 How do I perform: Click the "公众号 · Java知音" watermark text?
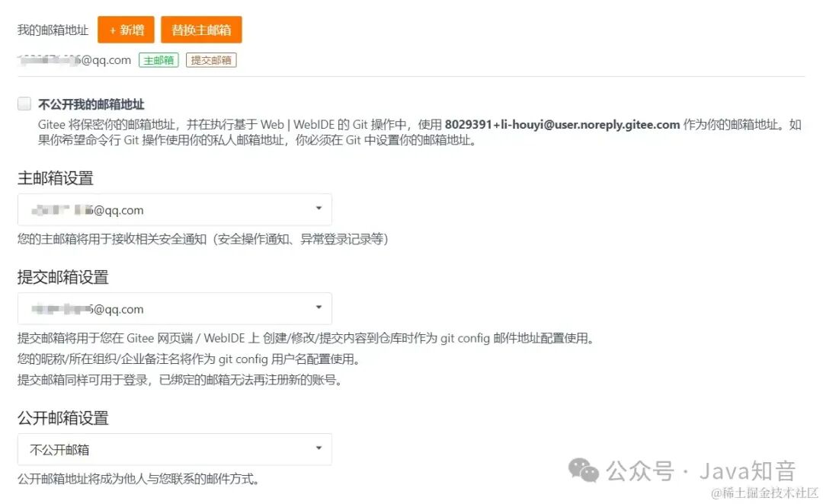701,471
